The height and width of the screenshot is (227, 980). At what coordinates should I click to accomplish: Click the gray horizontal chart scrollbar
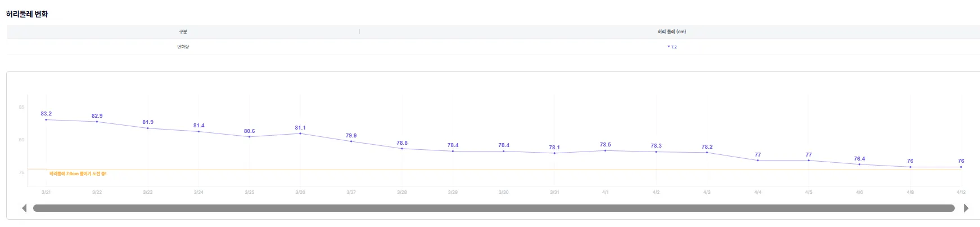coord(494,208)
